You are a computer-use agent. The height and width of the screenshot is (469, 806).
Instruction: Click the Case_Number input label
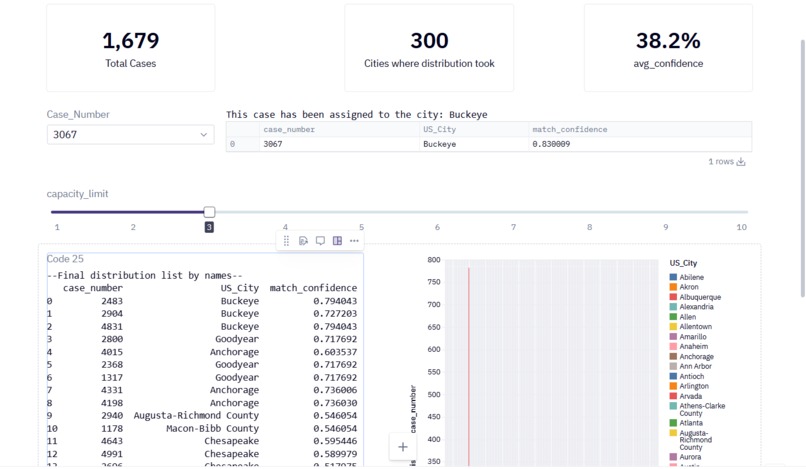(x=78, y=114)
